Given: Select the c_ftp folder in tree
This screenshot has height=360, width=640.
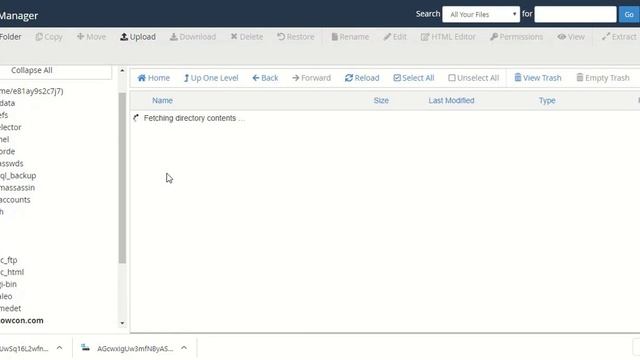Looking at the screenshot, I should [x=9, y=260].
